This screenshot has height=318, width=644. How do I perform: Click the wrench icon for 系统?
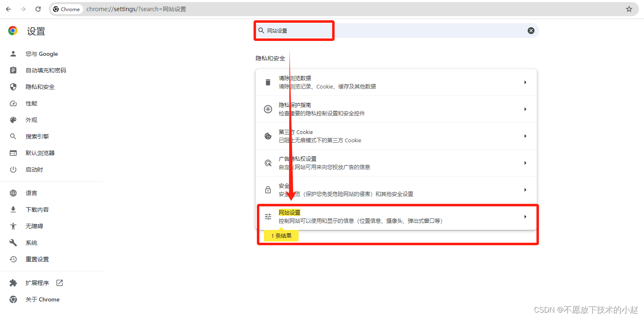click(x=13, y=243)
